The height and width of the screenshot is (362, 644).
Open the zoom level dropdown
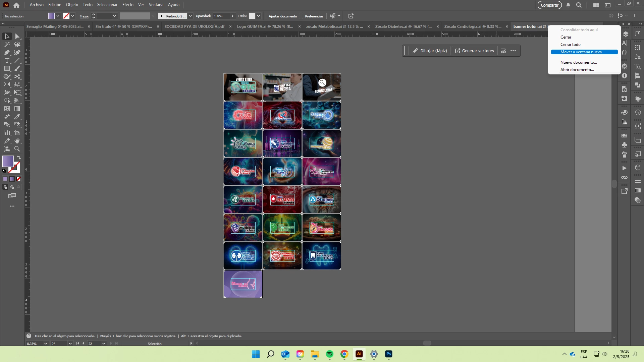point(46,344)
